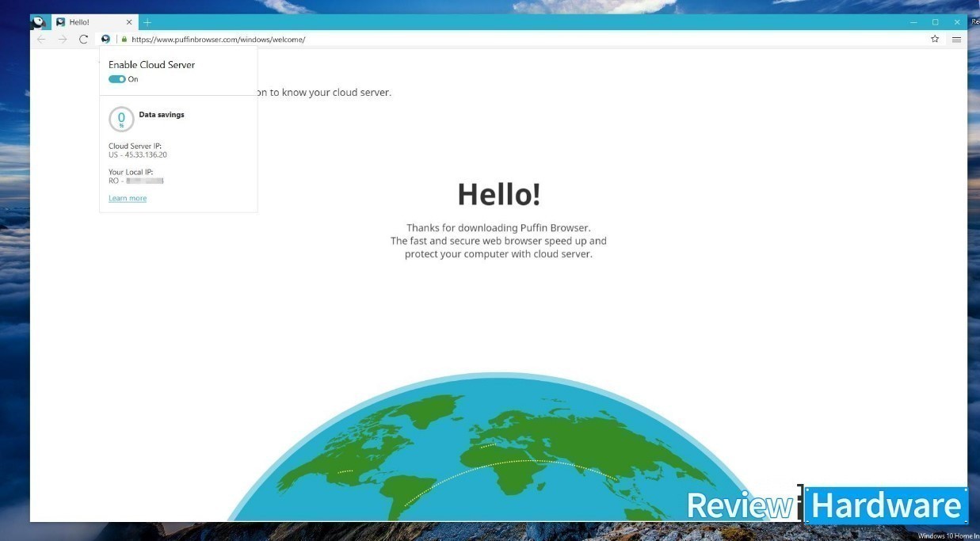Go back using the back arrow

click(41, 39)
